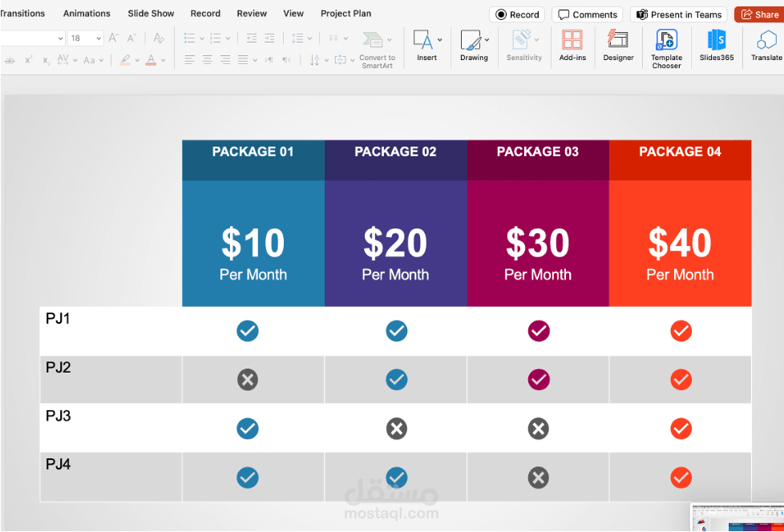Toggle superscript formatting

click(x=29, y=60)
